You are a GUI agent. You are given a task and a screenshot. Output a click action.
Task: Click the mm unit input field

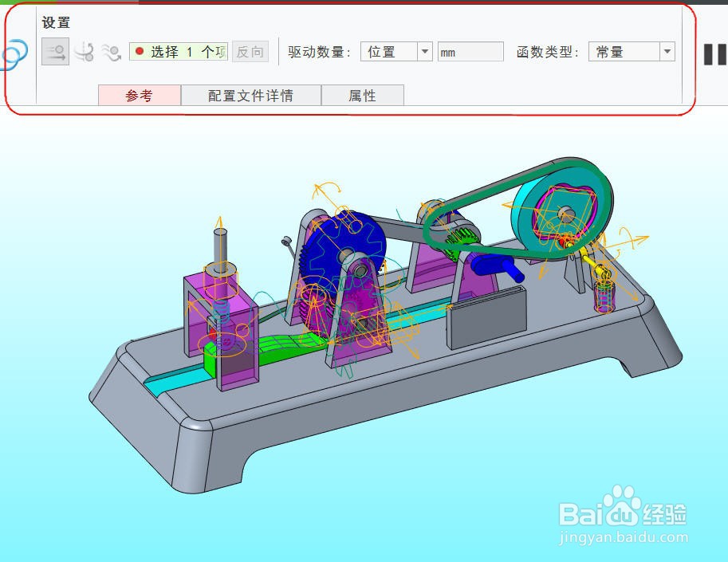coord(470,52)
